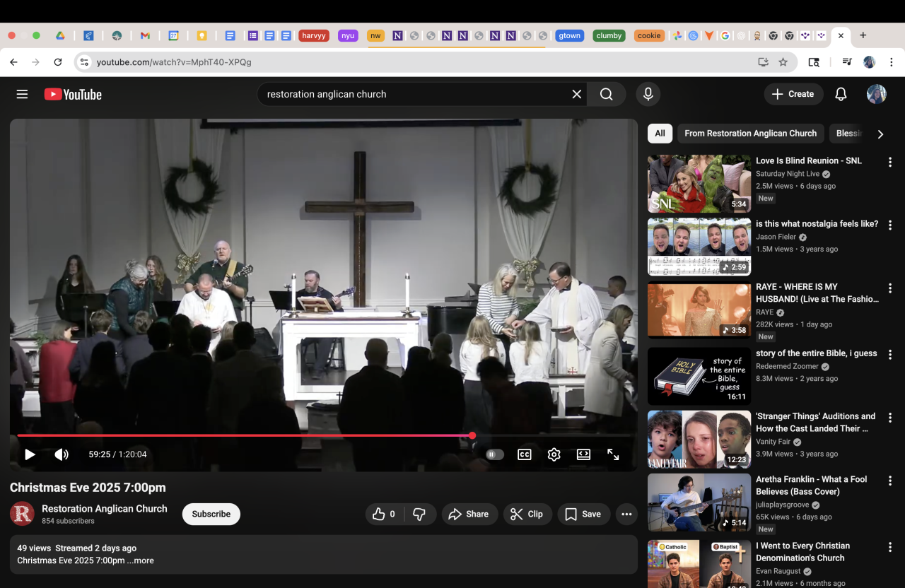
Task: Open more actions menu below video
Action: click(x=626, y=514)
